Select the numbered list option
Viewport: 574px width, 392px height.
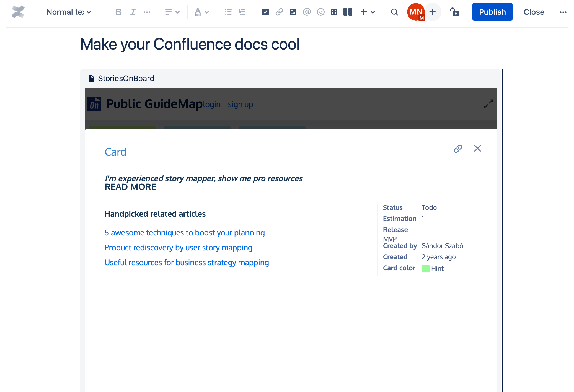[x=242, y=12]
